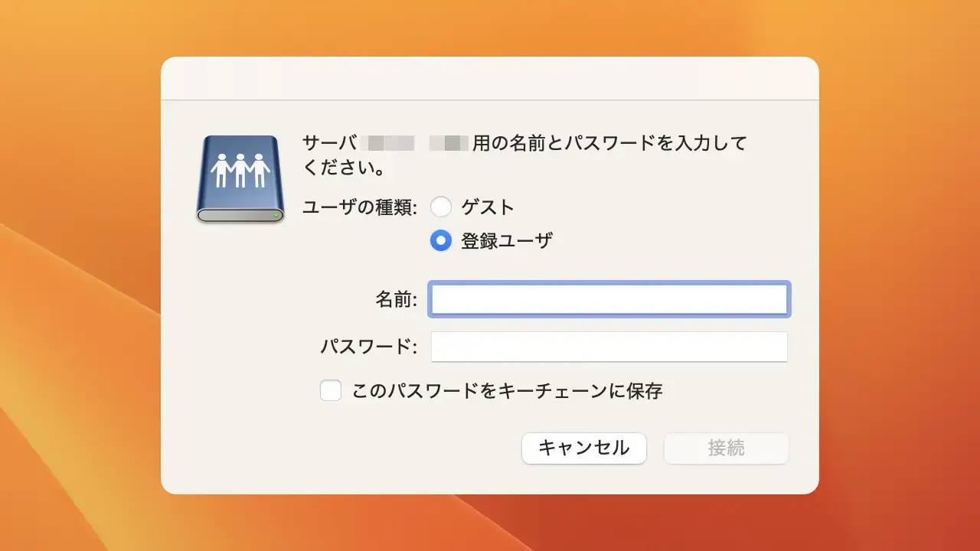Click the password entry box
This screenshot has width=980, height=551.
coord(609,346)
